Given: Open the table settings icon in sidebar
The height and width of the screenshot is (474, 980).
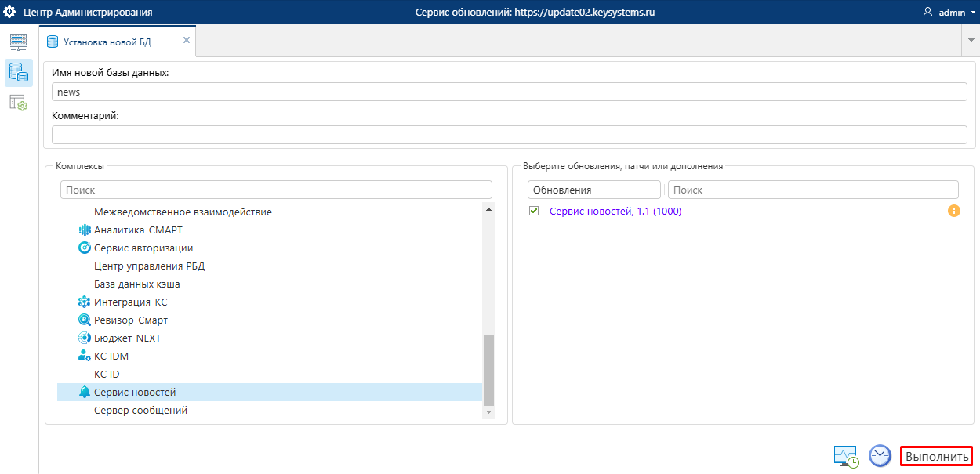Looking at the screenshot, I should pyautogui.click(x=18, y=103).
